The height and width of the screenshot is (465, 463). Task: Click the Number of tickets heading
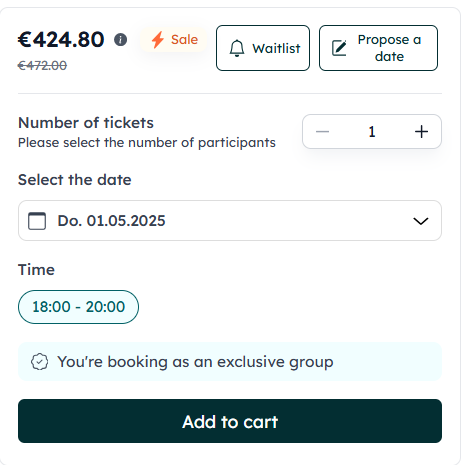(x=86, y=123)
